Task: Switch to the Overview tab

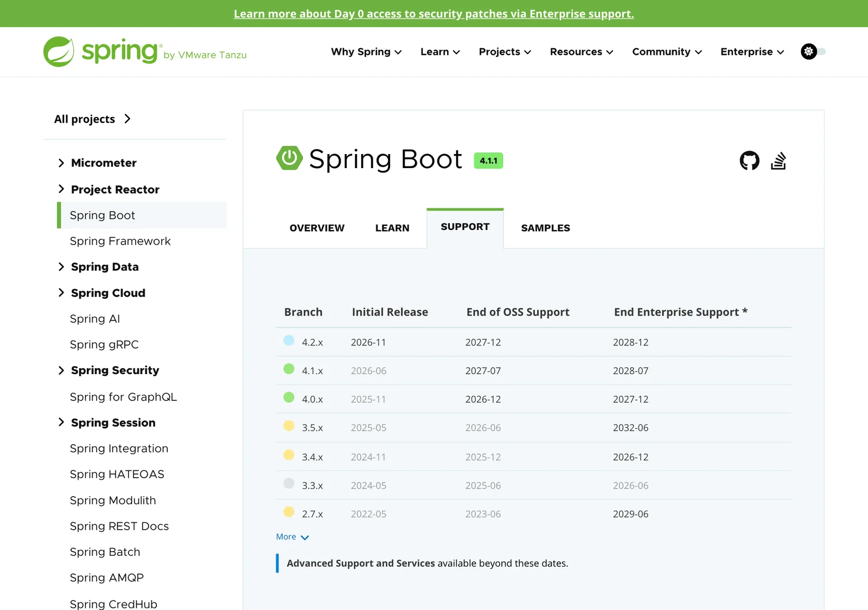Action: pos(317,228)
